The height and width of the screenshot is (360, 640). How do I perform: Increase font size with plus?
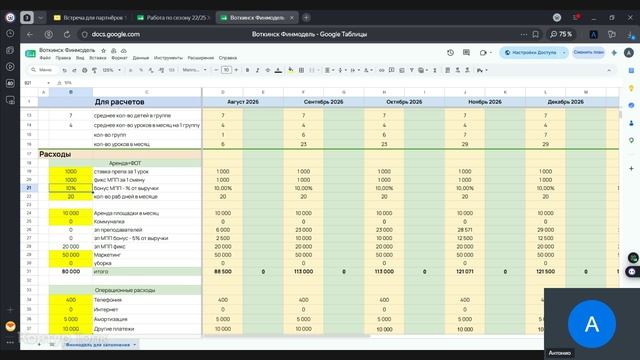click(236, 70)
